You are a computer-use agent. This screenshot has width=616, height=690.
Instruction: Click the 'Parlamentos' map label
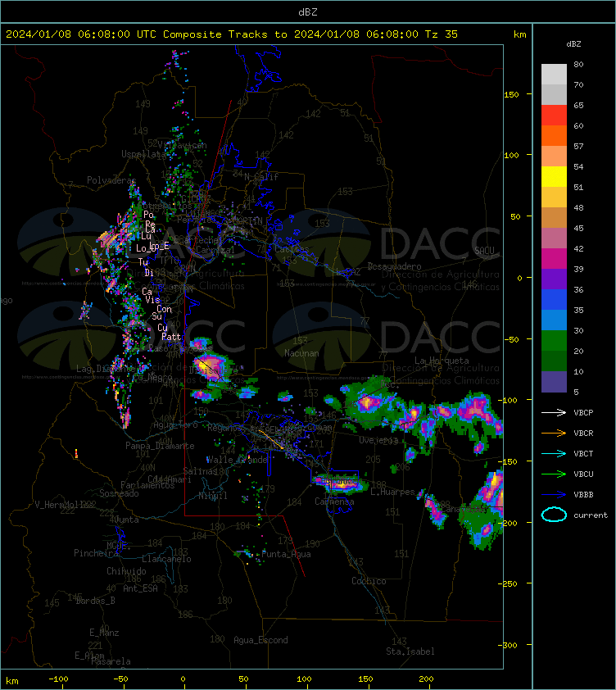[147, 485]
